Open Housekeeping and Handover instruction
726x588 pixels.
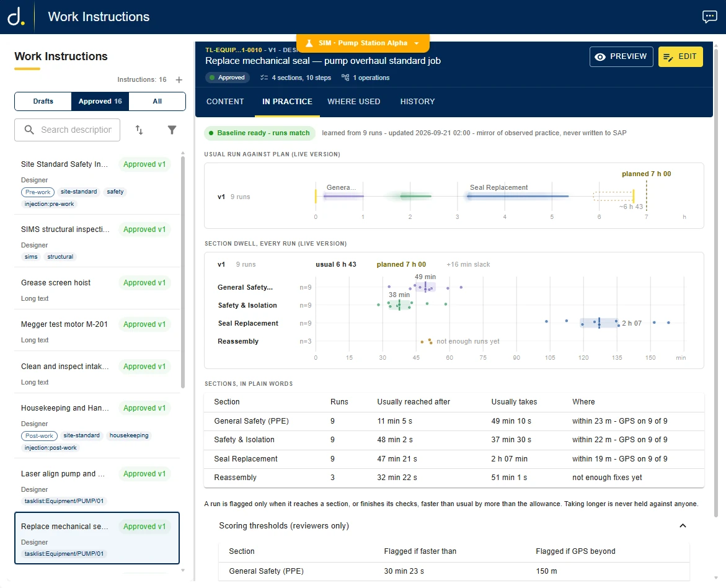tap(97, 427)
